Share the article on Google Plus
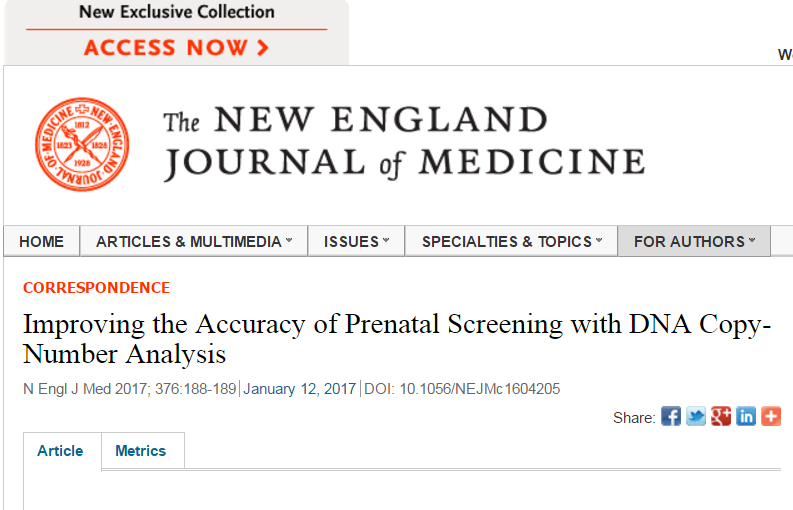The image size is (793, 510). [x=721, y=416]
